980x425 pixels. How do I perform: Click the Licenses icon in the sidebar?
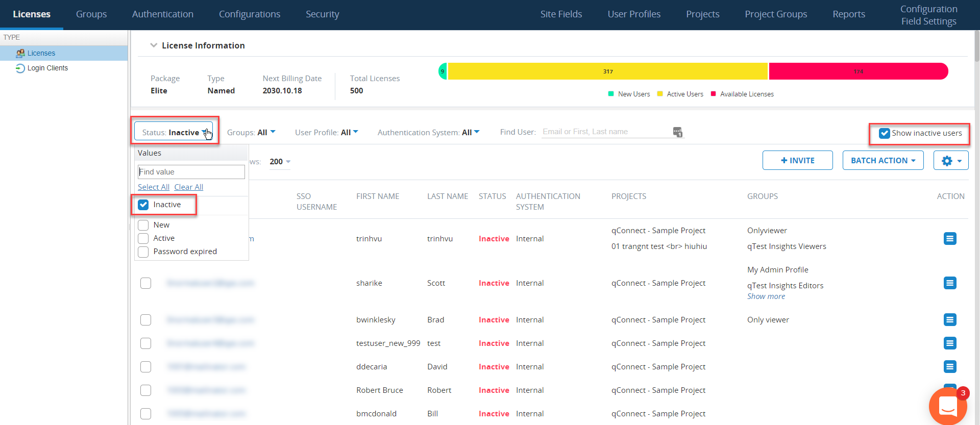coord(20,53)
